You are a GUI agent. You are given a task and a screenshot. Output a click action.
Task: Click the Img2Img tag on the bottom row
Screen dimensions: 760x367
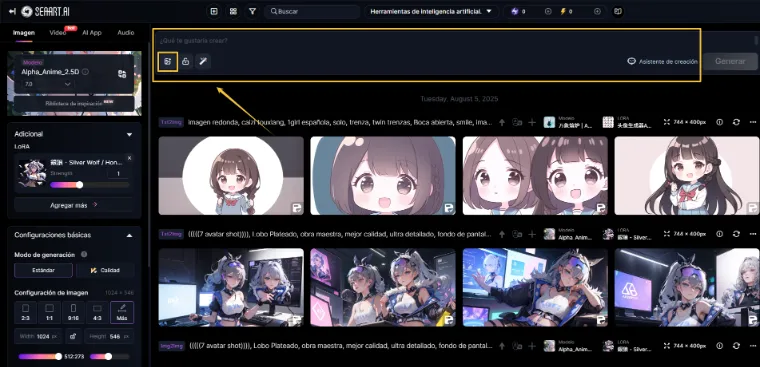[x=171, y=346]
